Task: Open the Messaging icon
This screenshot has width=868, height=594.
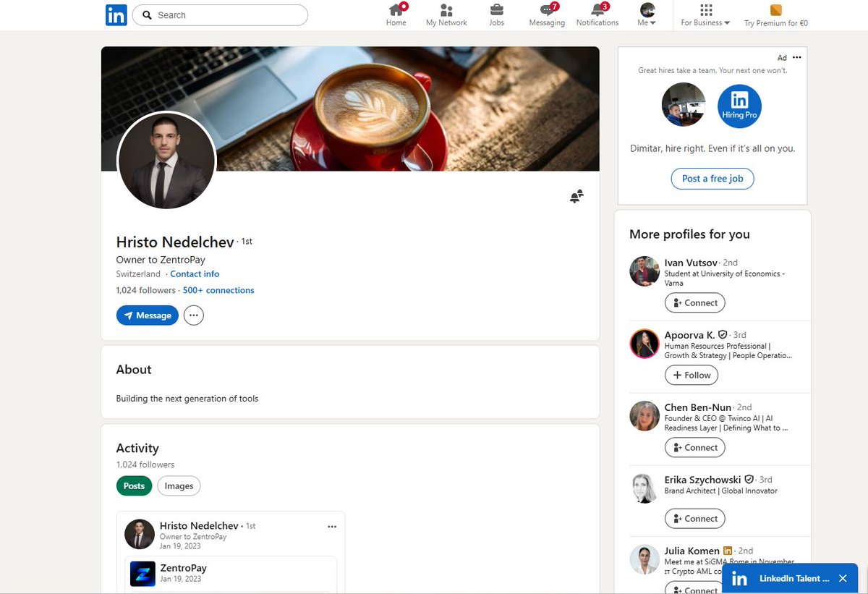Action: point(548,10)
